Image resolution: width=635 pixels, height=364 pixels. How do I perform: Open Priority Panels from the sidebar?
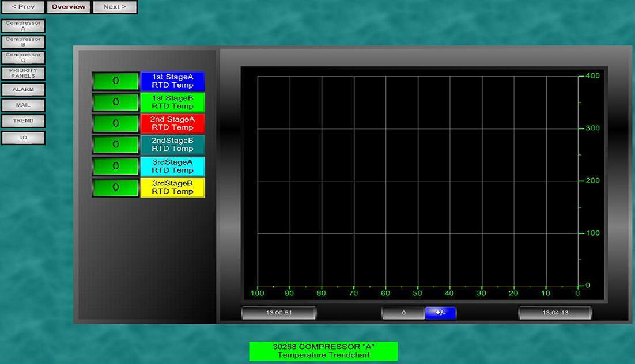pyautogui.click(x=23, y=73)
